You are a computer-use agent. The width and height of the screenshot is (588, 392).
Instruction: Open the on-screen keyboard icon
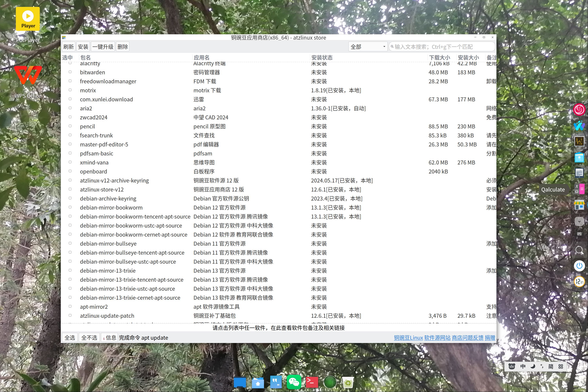coord(579,234)
